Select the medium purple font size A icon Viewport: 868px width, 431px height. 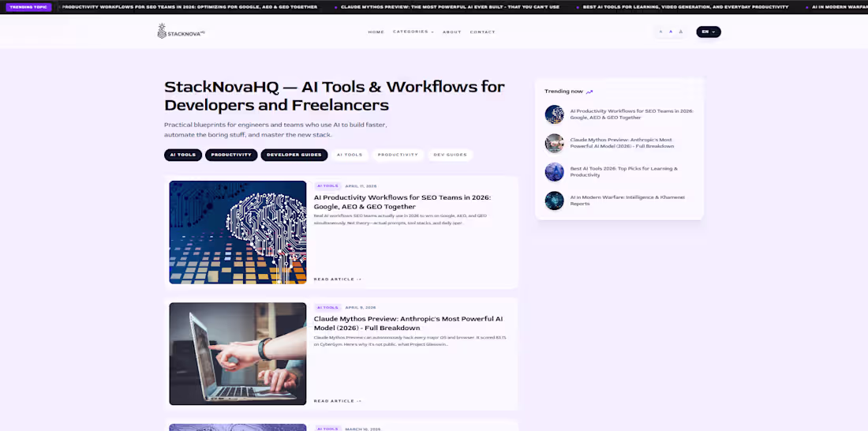671,32
